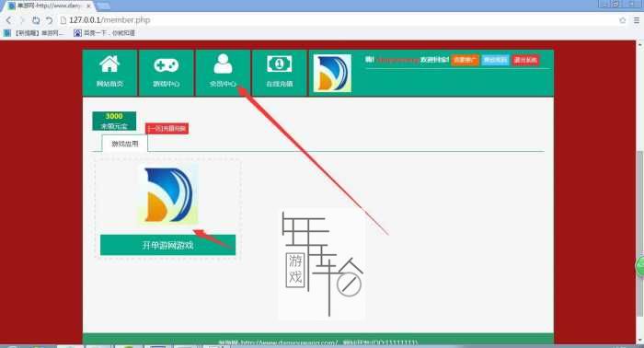The width and height of the screenshot is (644, 348).
Task: Click the light blue button in the header
Action: point(495,60)
